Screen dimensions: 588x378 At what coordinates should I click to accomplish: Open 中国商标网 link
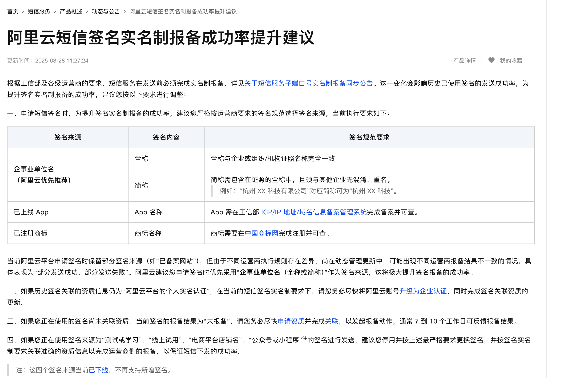pos(261,233)
